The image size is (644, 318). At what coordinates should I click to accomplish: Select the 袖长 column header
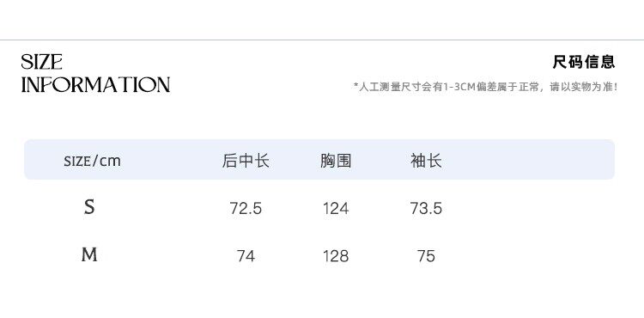click(x=426, y=161)
